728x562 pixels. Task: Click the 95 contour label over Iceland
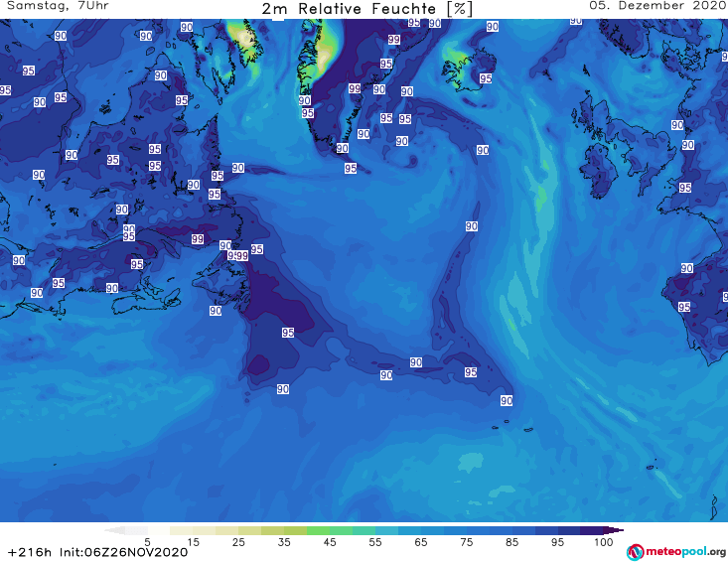click(486, 78)
